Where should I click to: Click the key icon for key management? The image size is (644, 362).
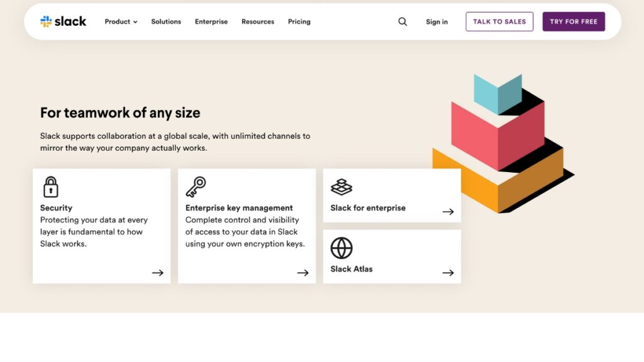[x=196, y=187]
